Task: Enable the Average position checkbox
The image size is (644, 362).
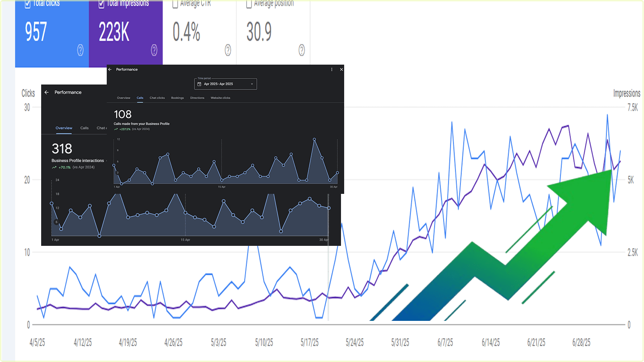Action: tap(249, 4)
